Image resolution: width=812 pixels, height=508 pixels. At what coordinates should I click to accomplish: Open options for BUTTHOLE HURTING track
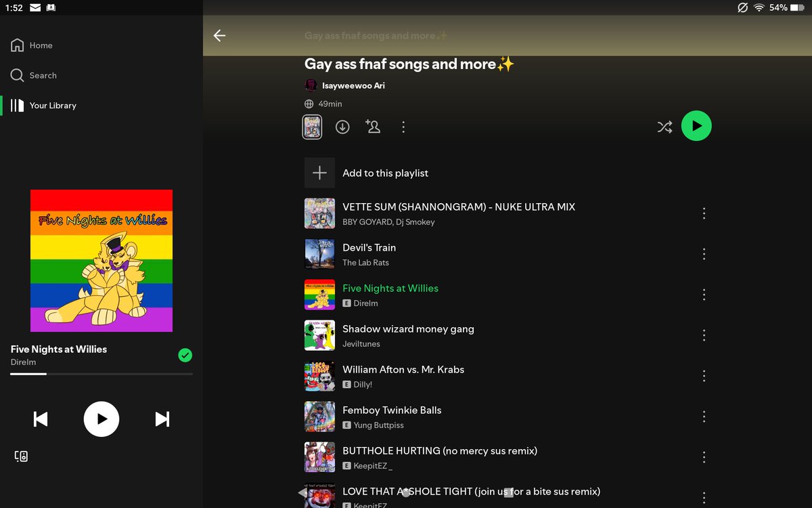pyautogui.click(x=704, y=457)
